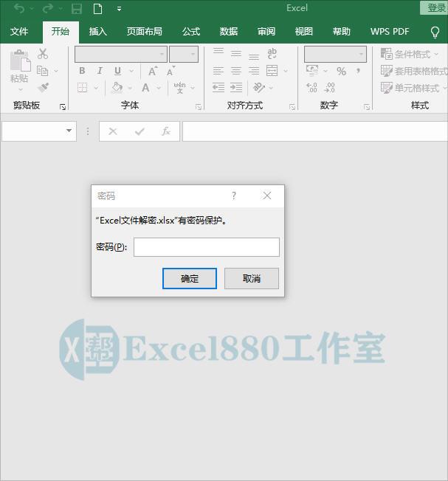Image resolution: width=448 pixels, height=481 pixels.
Task: Click the Fill Color paint bucket
Action: point(117,88)
